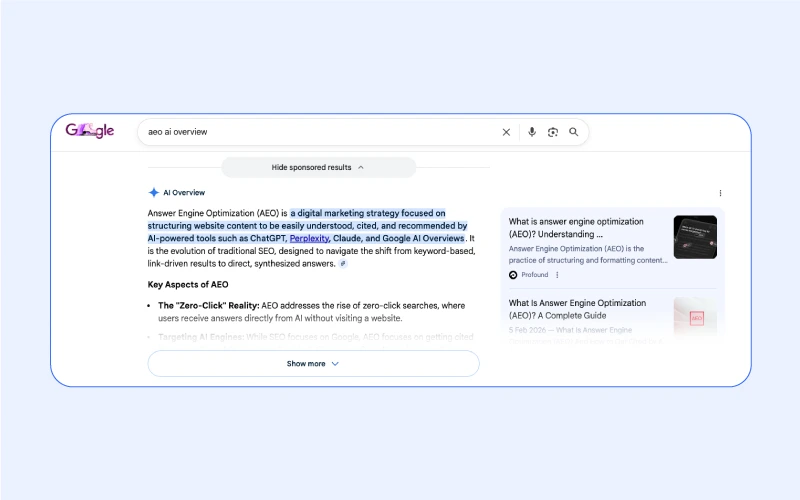Screen dimensions: 800x500
Task: Open the AI Overview three-dot menu
Action: pyautogui.click(x=720, y=193)
